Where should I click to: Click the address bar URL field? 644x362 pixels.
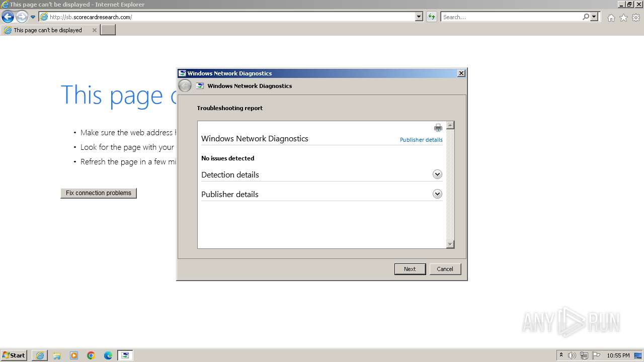click(x=227, y=17)
